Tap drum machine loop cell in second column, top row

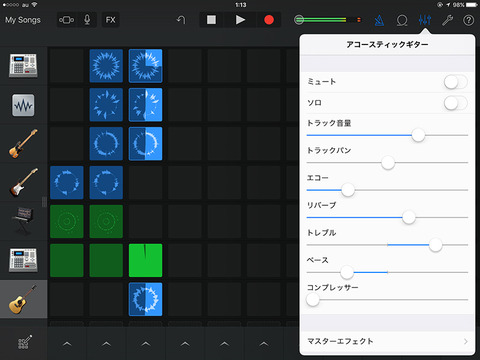[x=106, y=66]
